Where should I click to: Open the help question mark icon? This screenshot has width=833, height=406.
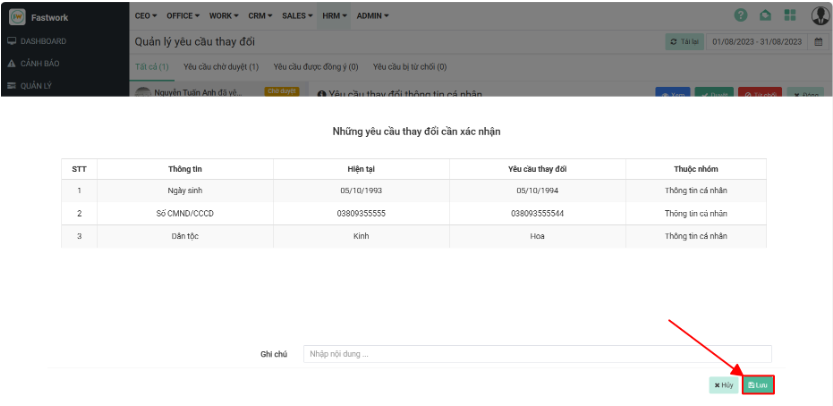[741, 16]
